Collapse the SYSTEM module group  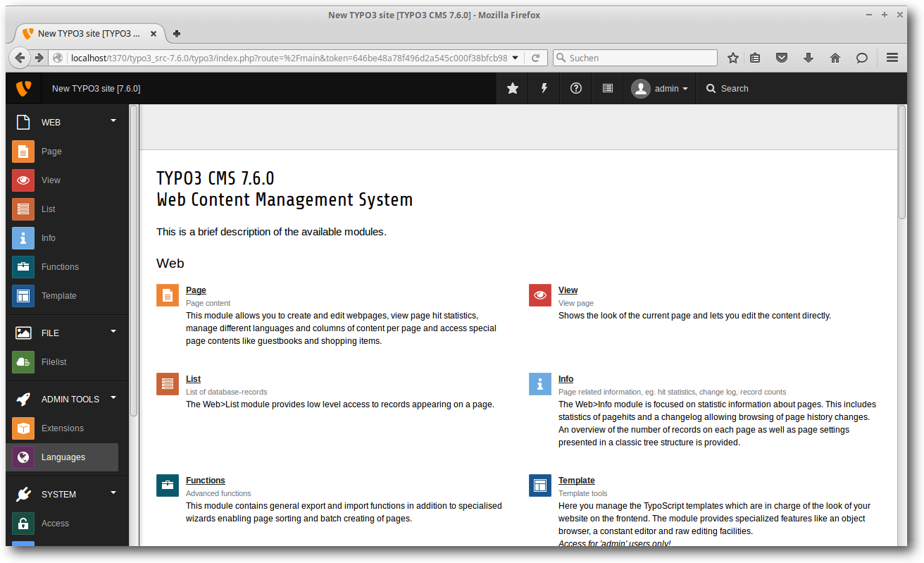(x=113, y=493)
